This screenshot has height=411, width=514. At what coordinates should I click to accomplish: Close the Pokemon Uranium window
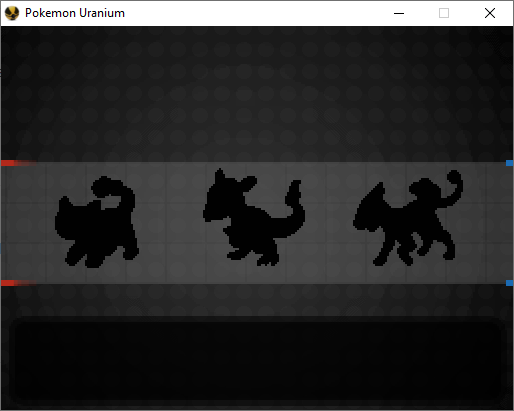coord(490,13)
